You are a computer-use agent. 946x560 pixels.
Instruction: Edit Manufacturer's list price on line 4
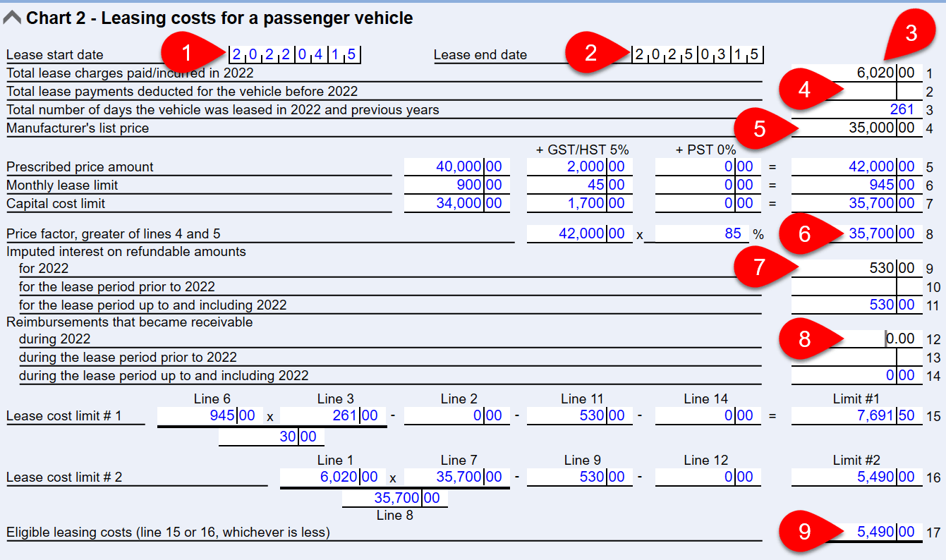click(x=856, y=128)
